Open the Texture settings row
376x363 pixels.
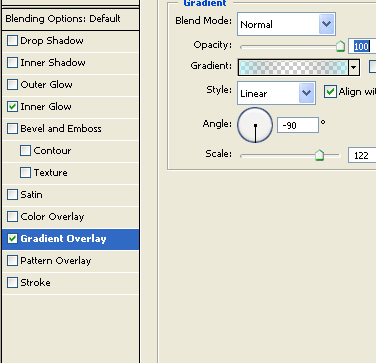pos(71,173)
